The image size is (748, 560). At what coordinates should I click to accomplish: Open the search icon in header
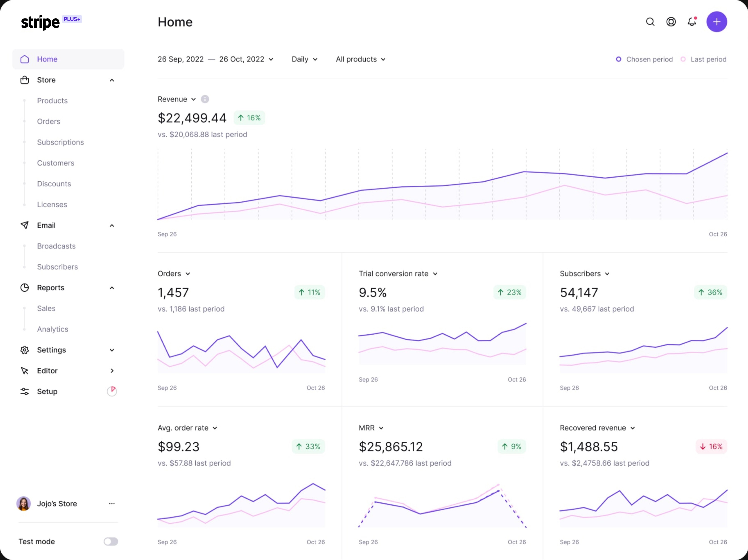[650, 22]
